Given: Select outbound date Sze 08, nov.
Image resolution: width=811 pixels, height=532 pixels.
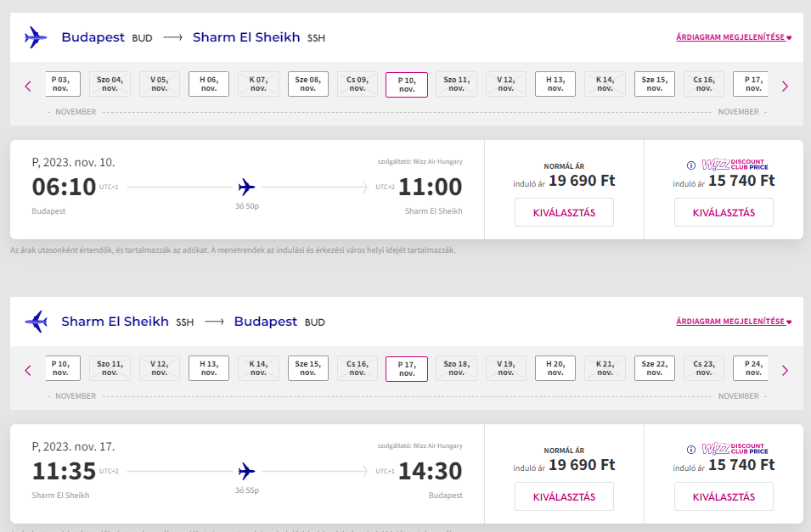Looking at the screenshot, I should tap(308, 84).
